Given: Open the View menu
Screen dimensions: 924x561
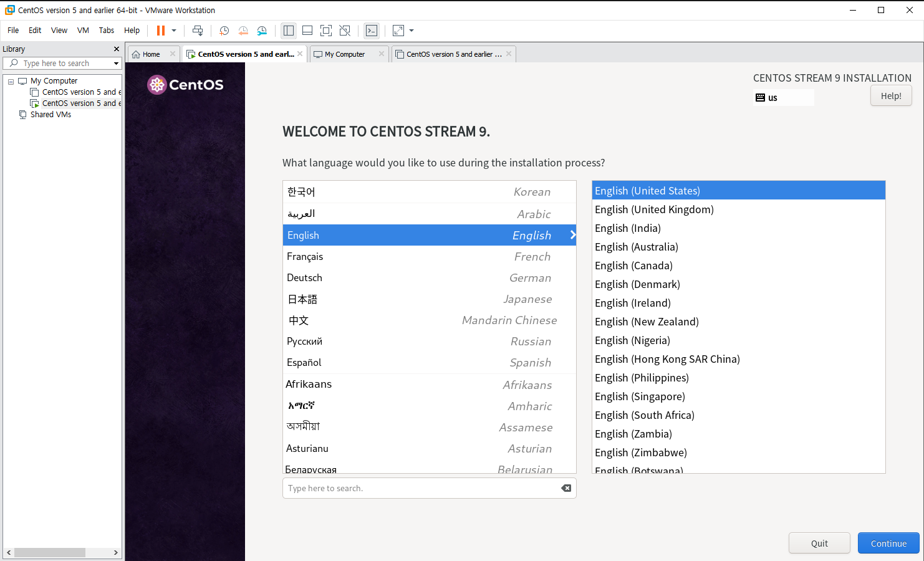Looking at the screenshot, I should (x=59, y=30).
